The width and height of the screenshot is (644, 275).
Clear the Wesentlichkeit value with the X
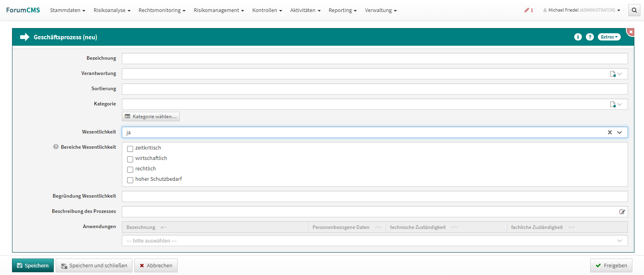click(x=610, y=132)
